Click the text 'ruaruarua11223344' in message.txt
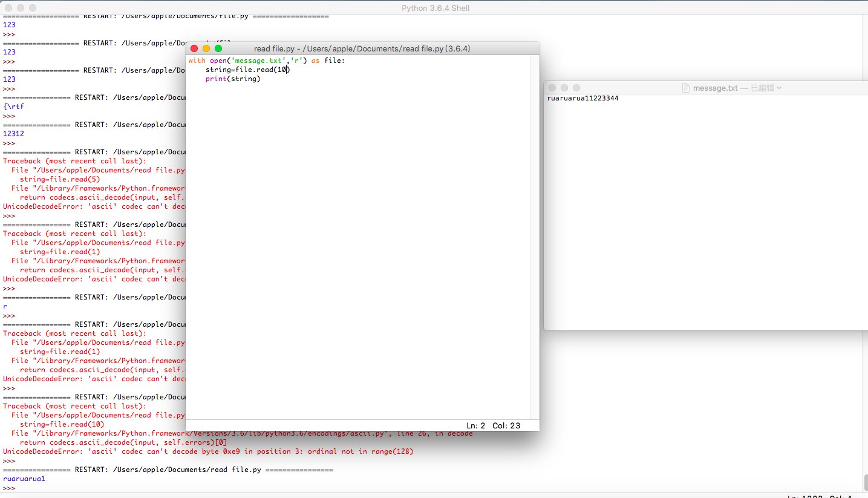The width and height of the screenshot is (868, 498). point(582,98)
